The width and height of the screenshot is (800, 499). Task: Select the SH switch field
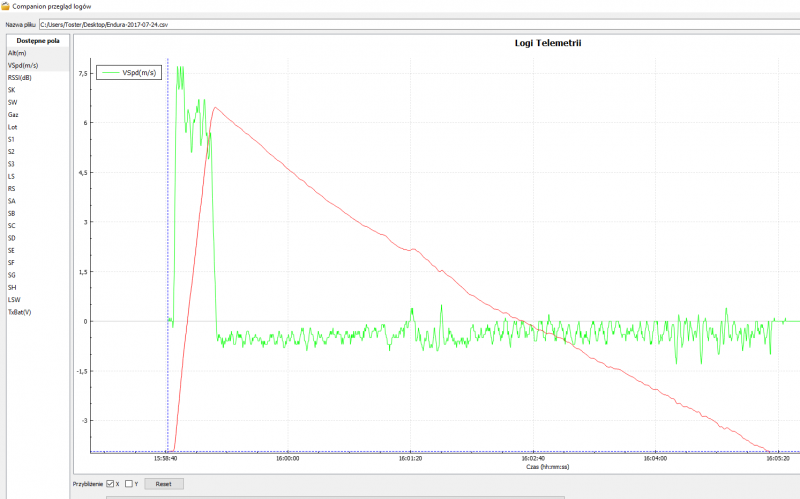pos(11,287)
